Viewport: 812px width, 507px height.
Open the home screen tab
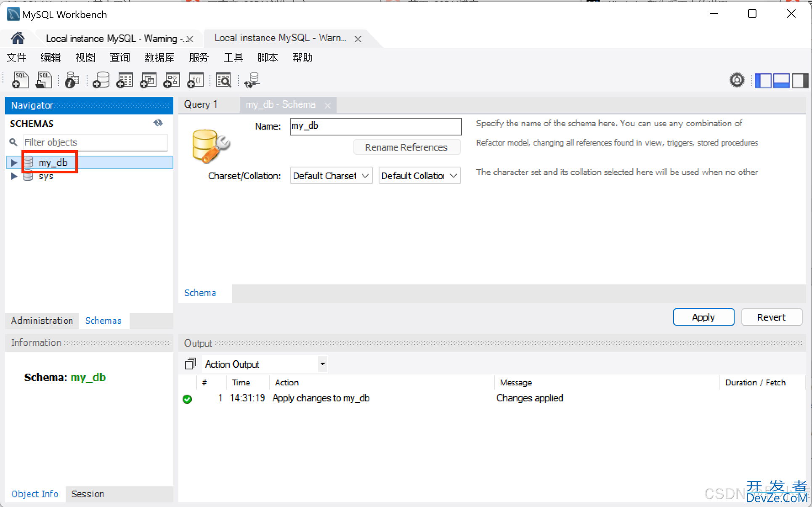(18, 38)
